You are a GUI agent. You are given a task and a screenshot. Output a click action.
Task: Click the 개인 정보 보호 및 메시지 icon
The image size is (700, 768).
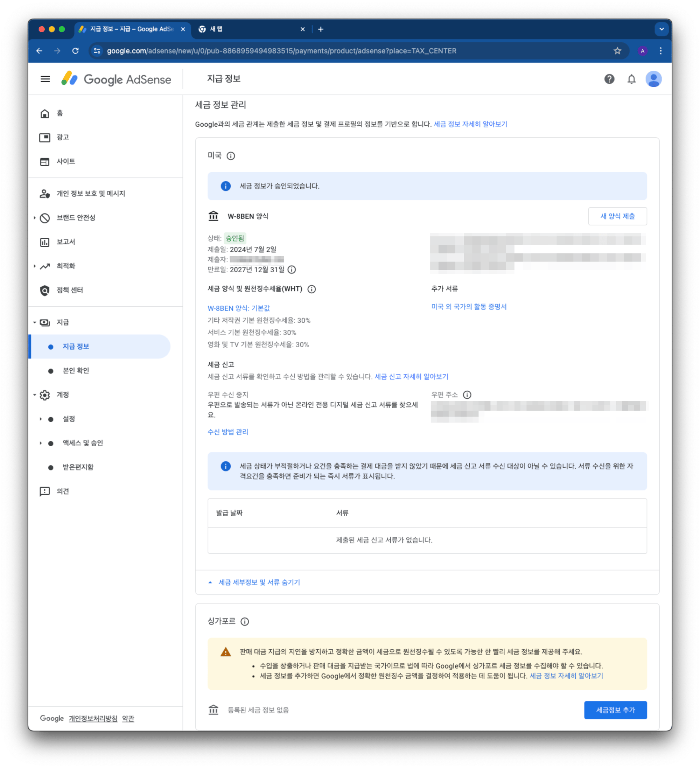44,194
